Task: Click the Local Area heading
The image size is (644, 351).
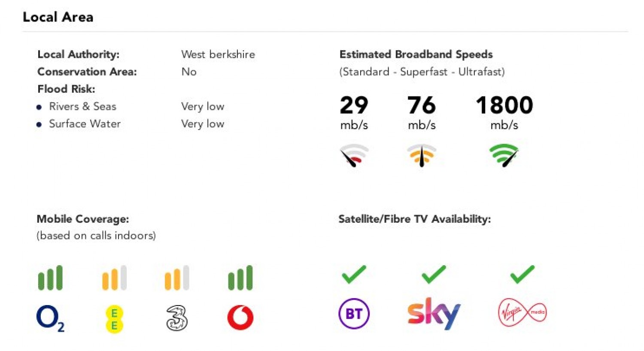Action: click(x=58, y=17)
